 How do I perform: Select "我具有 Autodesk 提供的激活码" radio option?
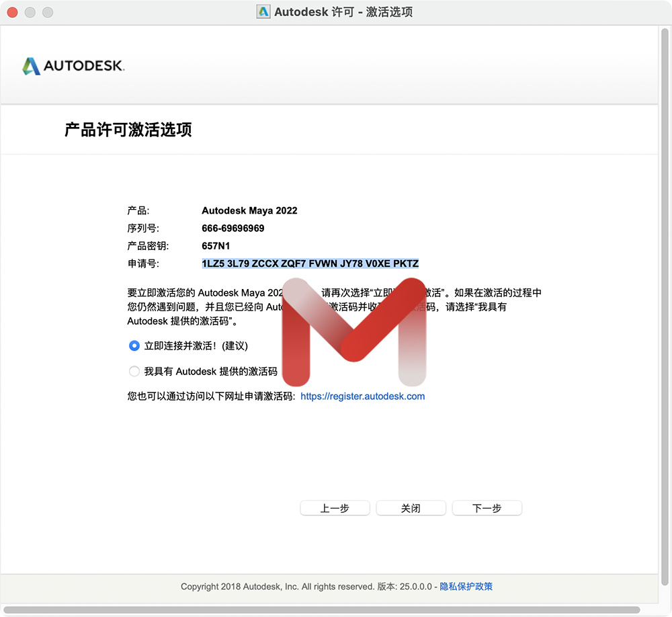pos(134,371)
